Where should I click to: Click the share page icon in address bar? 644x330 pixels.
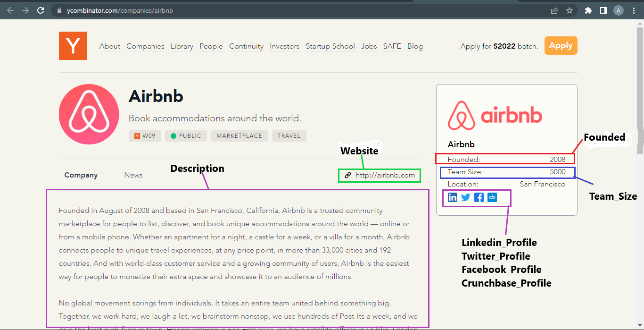(554, 10)
